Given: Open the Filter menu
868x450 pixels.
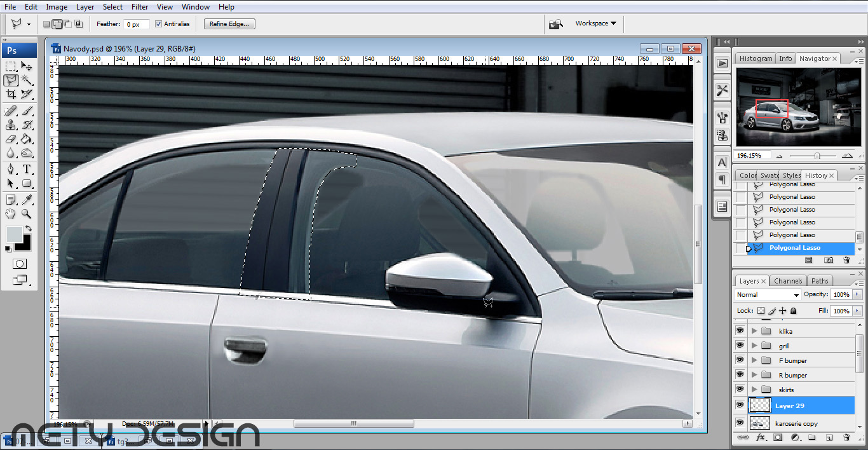Looking at the screenshot, I should click(140, 7).
